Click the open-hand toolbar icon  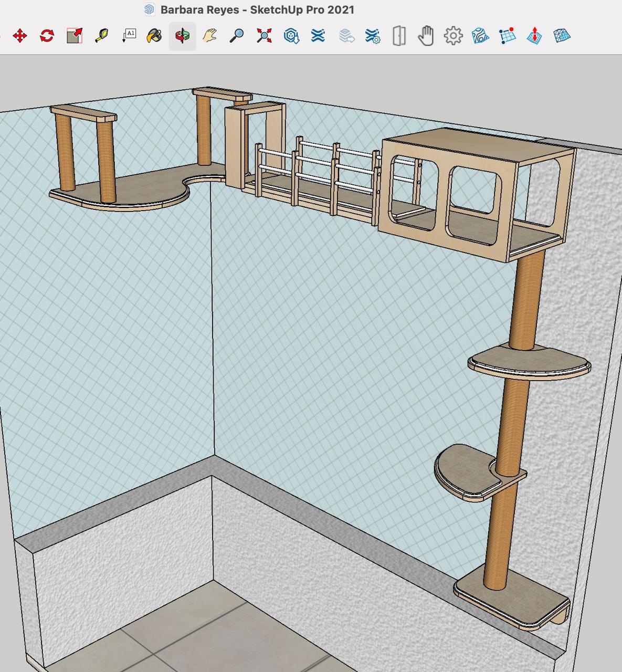click(x=426, y=36)
